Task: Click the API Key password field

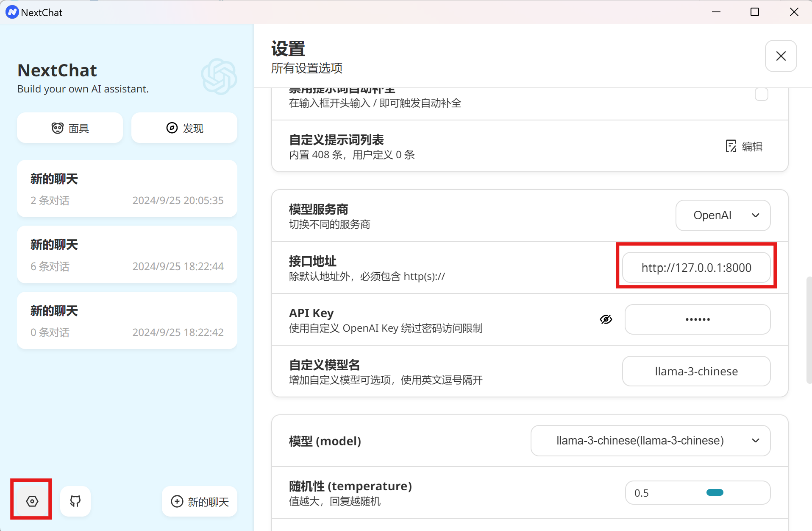Action: click(698, 319)
